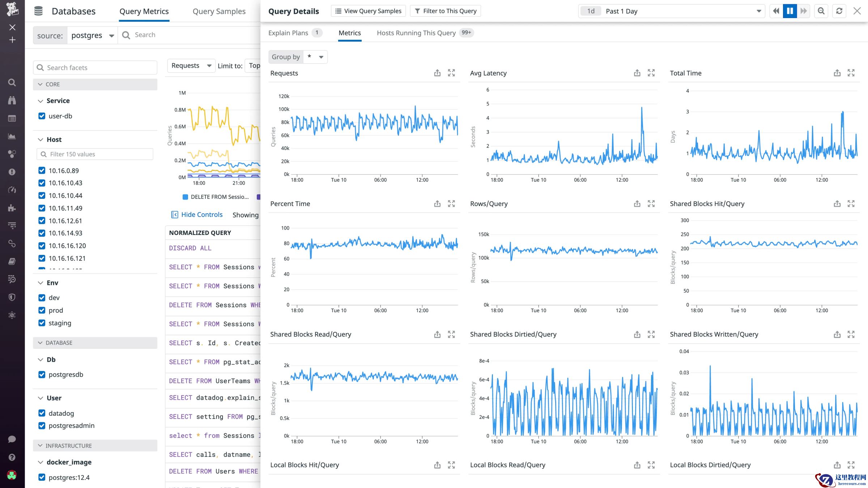868x488 pixels.
Task: Collapse the Host facet section
Action: pos(41,140)
